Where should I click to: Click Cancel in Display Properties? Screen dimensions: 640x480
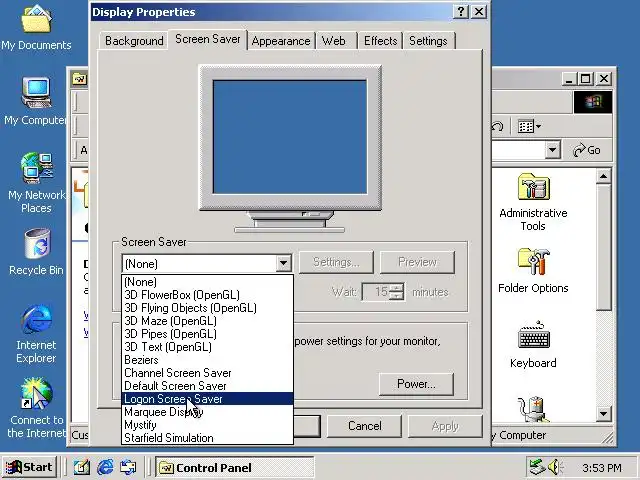[364, 426]
